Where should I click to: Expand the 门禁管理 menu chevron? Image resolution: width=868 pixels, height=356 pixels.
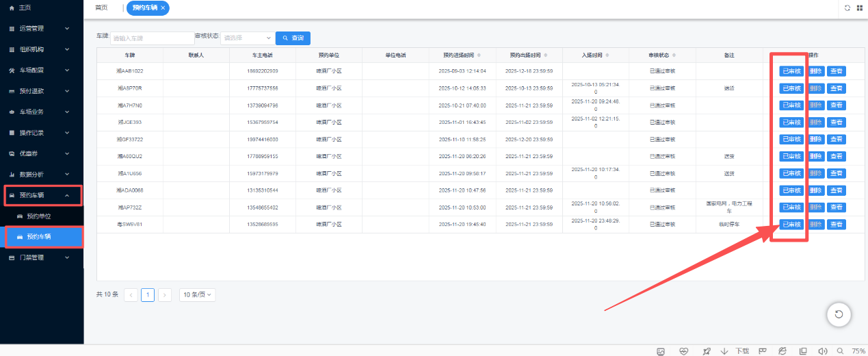coord(67,257)
